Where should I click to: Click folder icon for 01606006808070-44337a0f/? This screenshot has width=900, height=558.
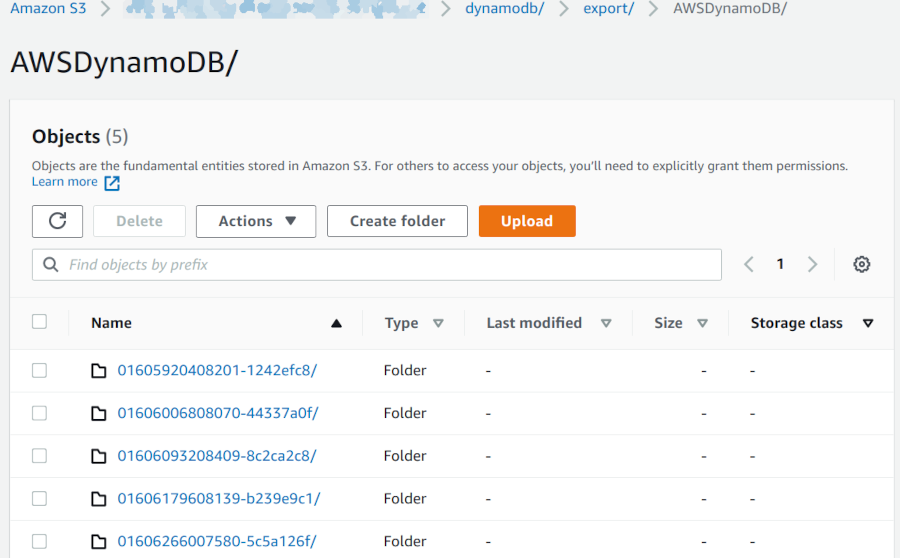(x=99, y=413)
